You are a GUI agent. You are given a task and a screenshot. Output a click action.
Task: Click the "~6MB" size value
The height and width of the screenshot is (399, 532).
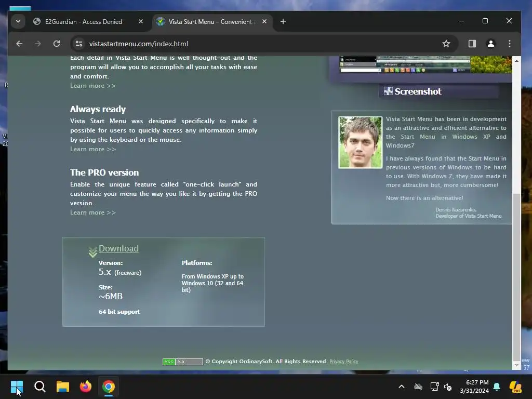(x=111, y=296)
